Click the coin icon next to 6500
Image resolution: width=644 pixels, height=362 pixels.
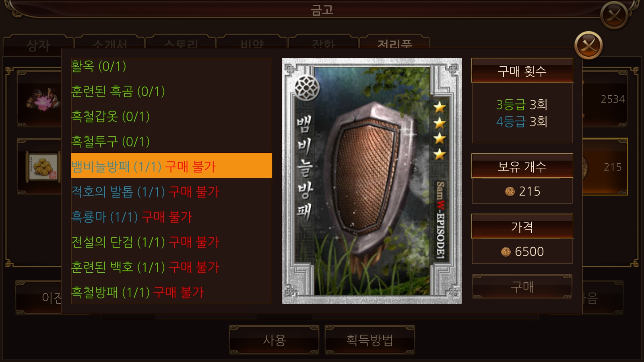pos(506,252)
